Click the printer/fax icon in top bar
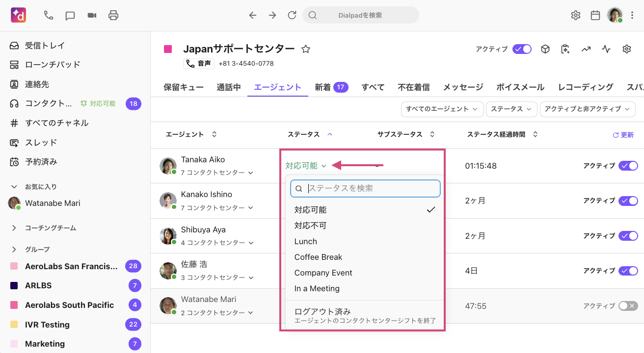 click(x=113, y=15)
